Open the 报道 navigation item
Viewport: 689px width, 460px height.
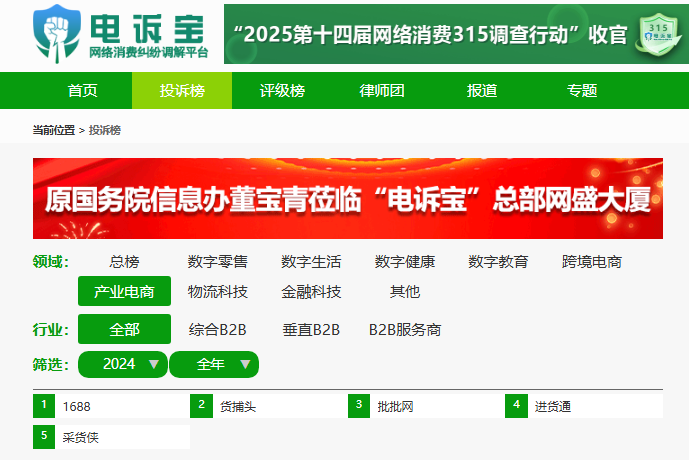[x=482, y=91]
